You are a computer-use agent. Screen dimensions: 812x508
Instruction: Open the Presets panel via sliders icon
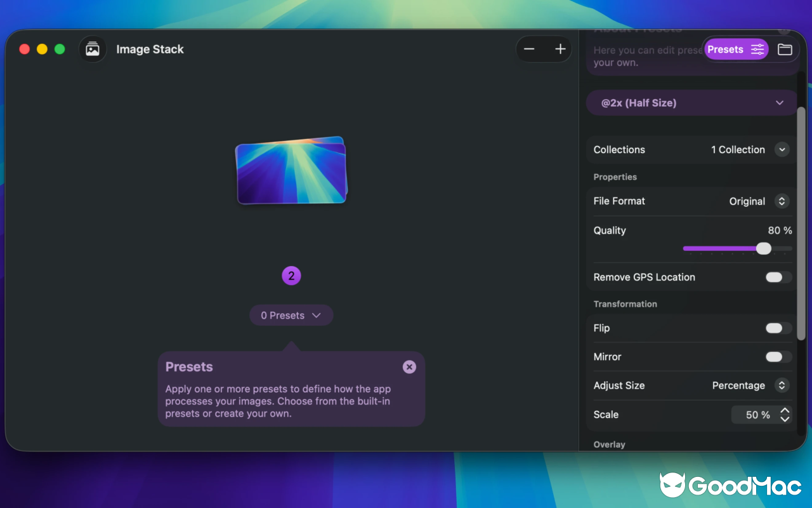[757, 49]
